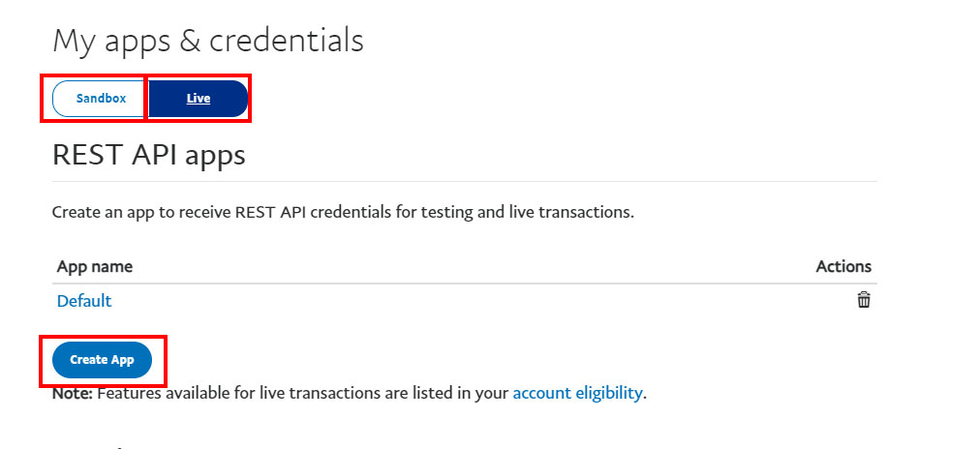Click the live transactions features note text
Screen dimensions: 980x449
click(349, 393)
